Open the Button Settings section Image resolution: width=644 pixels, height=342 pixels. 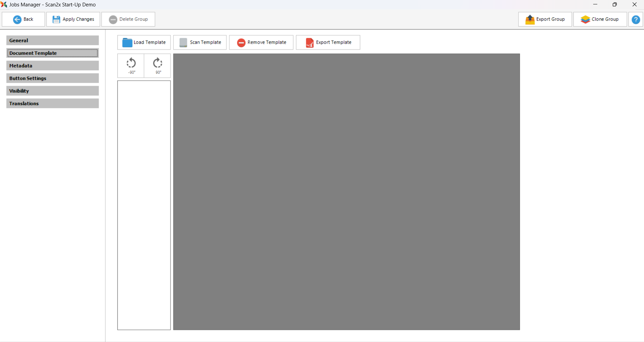point(52,78)
